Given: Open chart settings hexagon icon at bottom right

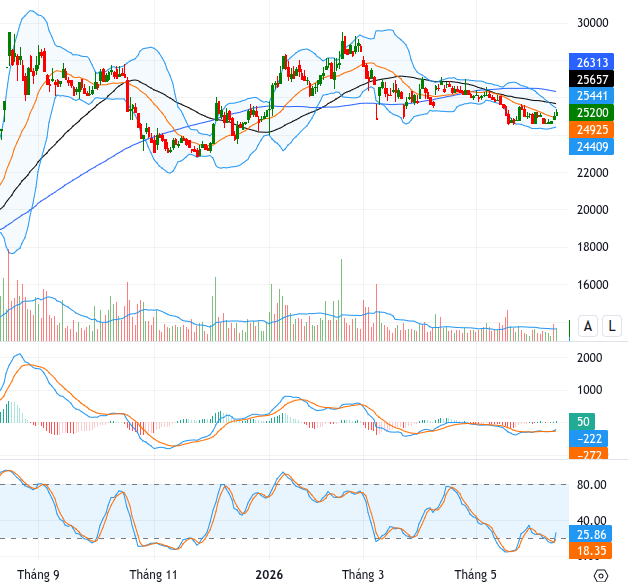Looking at the screenshot, I should click(600, 576).
